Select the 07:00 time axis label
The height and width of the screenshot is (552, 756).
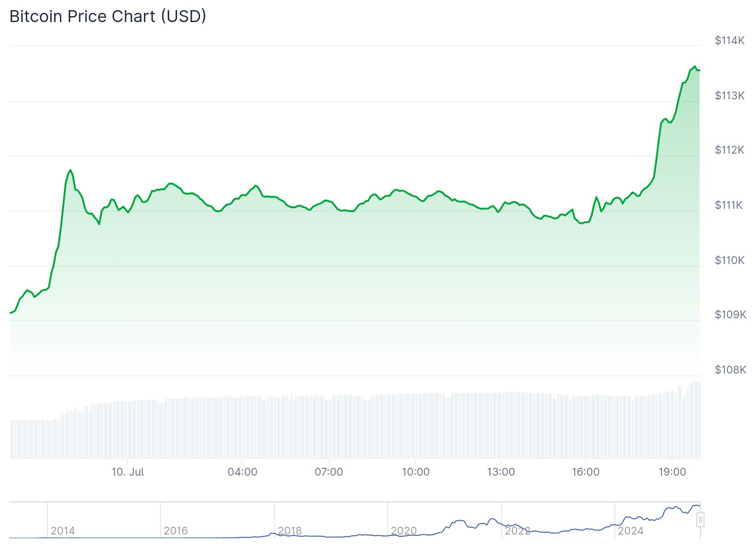[x=329, y=472]
